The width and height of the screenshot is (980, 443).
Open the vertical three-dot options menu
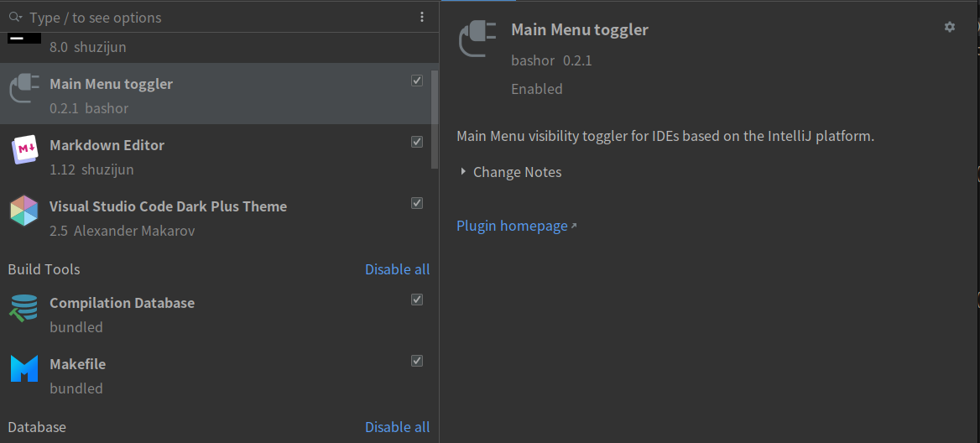click(422, 17)
